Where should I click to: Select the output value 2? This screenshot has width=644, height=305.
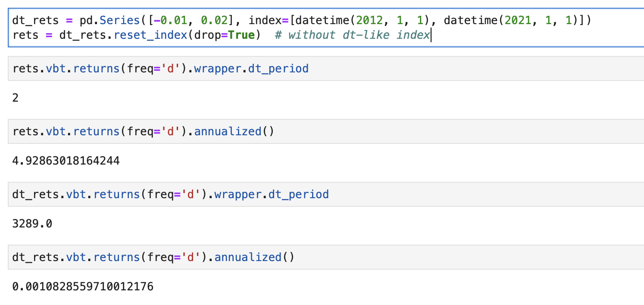(15, 98)
